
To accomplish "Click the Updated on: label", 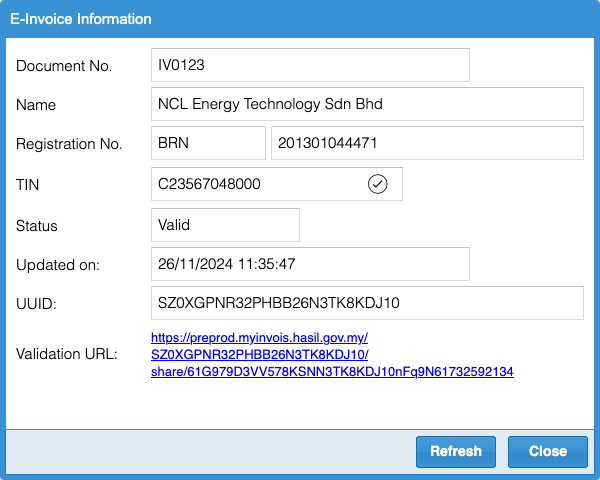I will pos(58,265).
